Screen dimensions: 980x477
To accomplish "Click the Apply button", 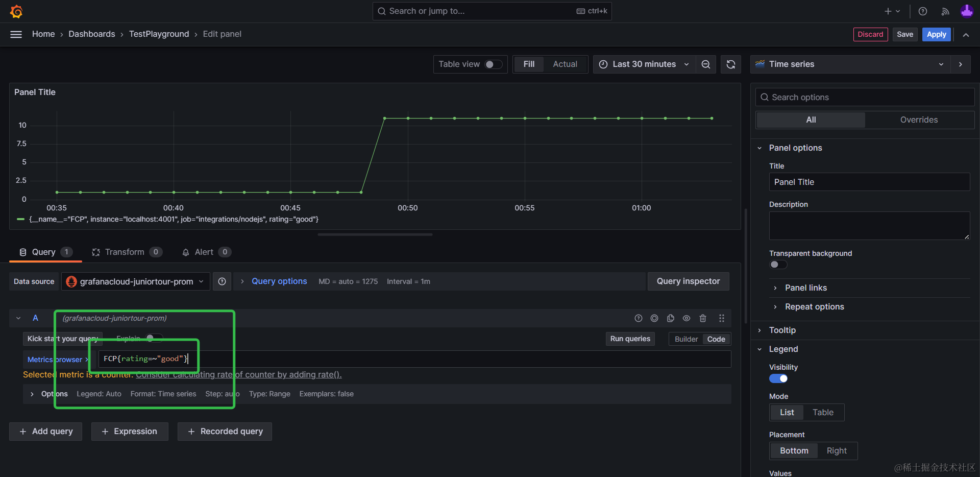I will [936, 34].
